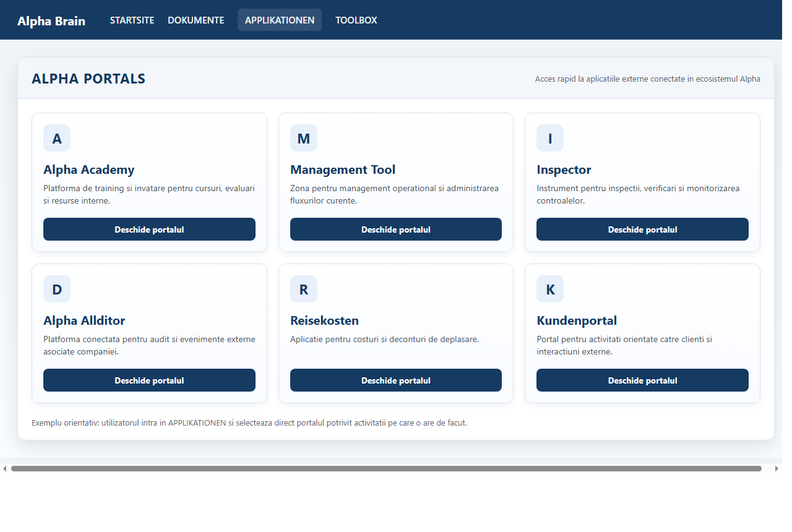Viewport: 792px width, 532px height.
Task: Click the ALPHA PORTALS heading
Action: (x=88, y=79)
